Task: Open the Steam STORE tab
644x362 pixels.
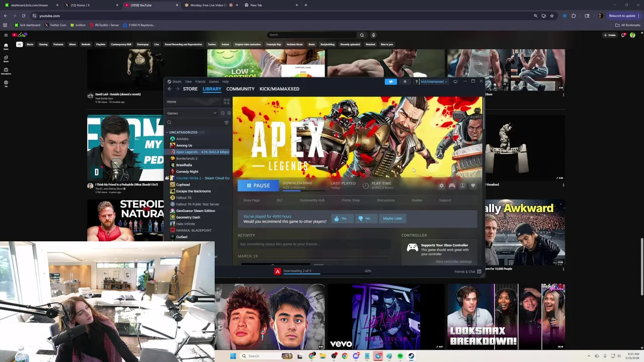Action: click(190, 89)
